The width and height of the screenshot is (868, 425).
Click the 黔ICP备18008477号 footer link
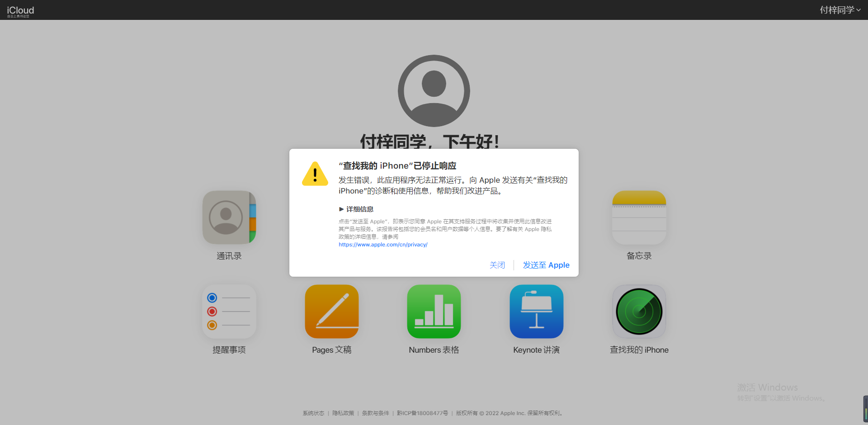point(423,413)
